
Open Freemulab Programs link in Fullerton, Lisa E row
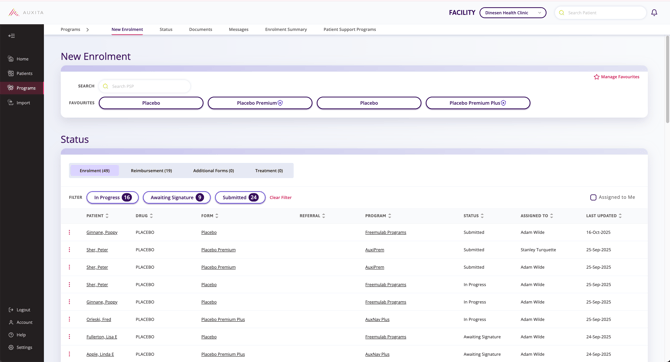[x=385, y=337]
